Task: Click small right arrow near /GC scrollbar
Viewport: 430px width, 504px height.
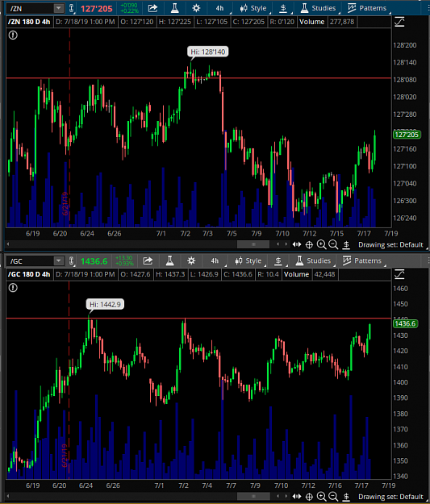Action: point(286,497)
